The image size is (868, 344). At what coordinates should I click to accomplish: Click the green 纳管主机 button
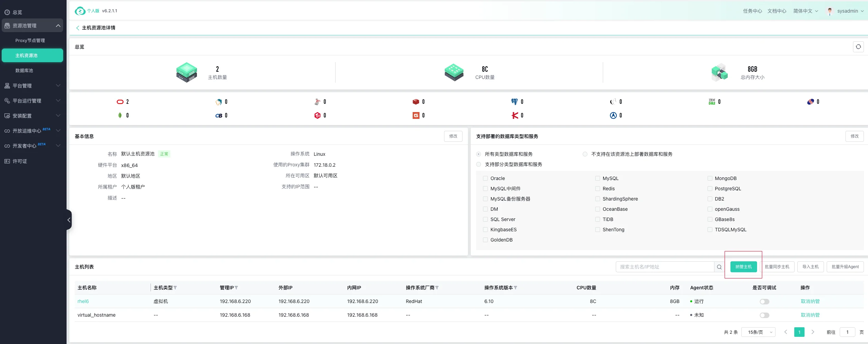click(x=743, y=267)
